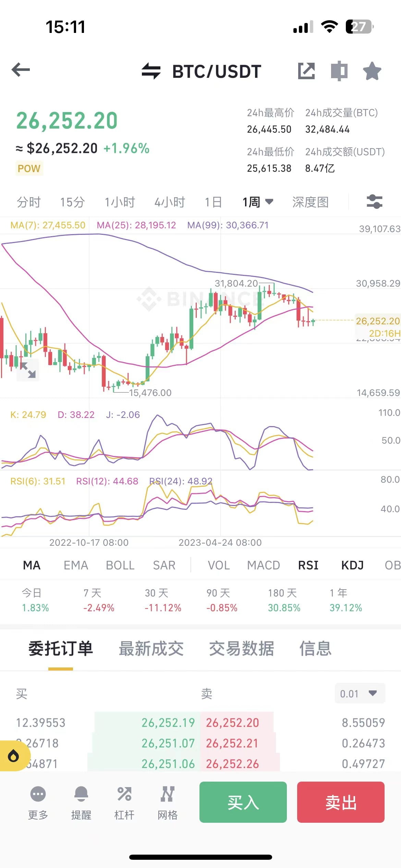Select the 15分 timeframe
The height and width of the screenshot is (868, 401).
pos(72,202)
